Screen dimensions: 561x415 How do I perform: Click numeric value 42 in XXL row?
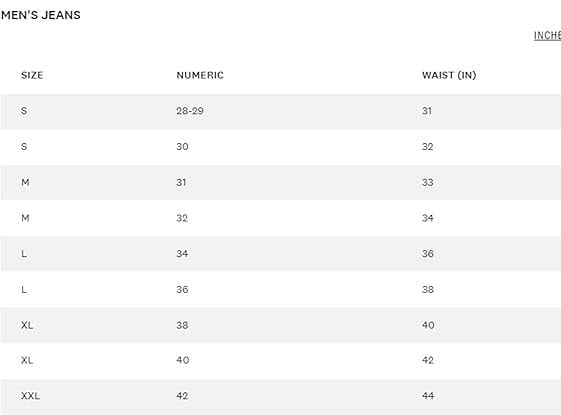pyautogui.click(x=182, y=396)
